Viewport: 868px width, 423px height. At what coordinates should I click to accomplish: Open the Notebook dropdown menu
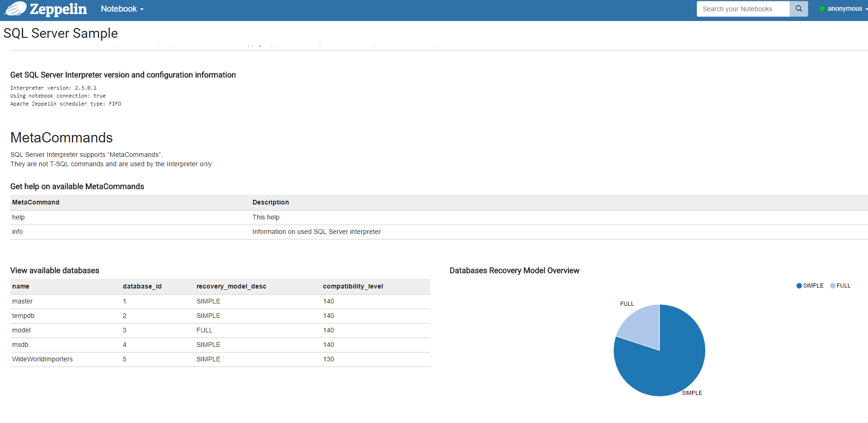(x=122, y=9)
